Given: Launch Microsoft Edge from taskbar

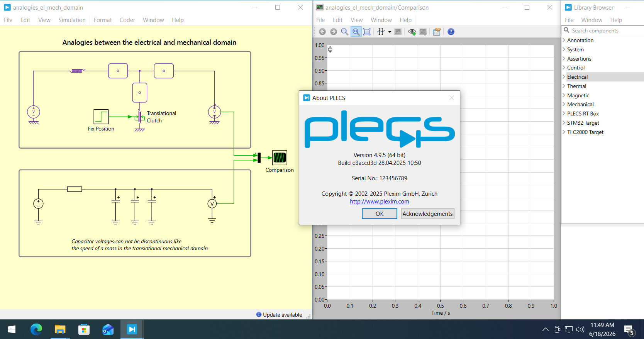Looking at the screenshot, I should point(36,329).
